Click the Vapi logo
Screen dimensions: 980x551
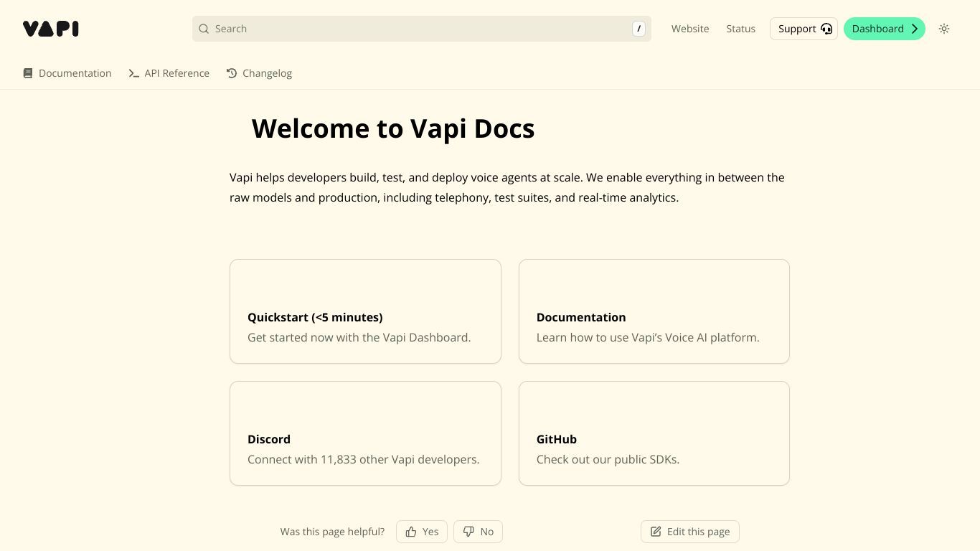51,29
